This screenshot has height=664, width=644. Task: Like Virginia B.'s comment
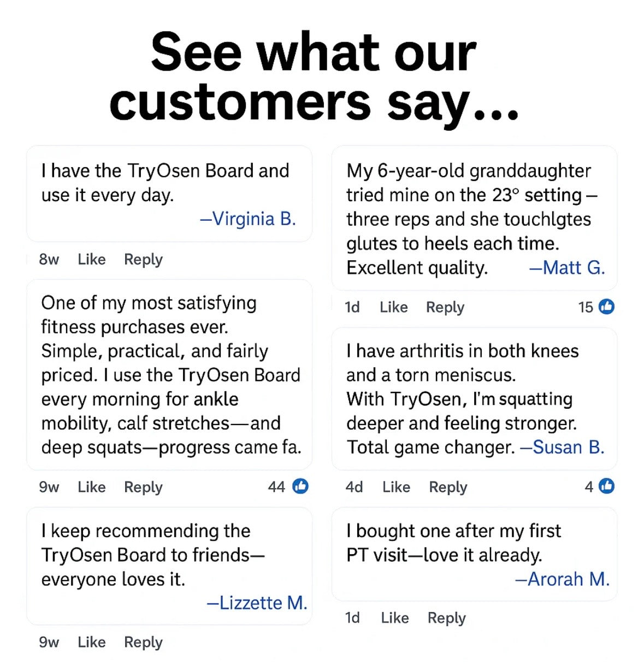[x=91, y=259]
